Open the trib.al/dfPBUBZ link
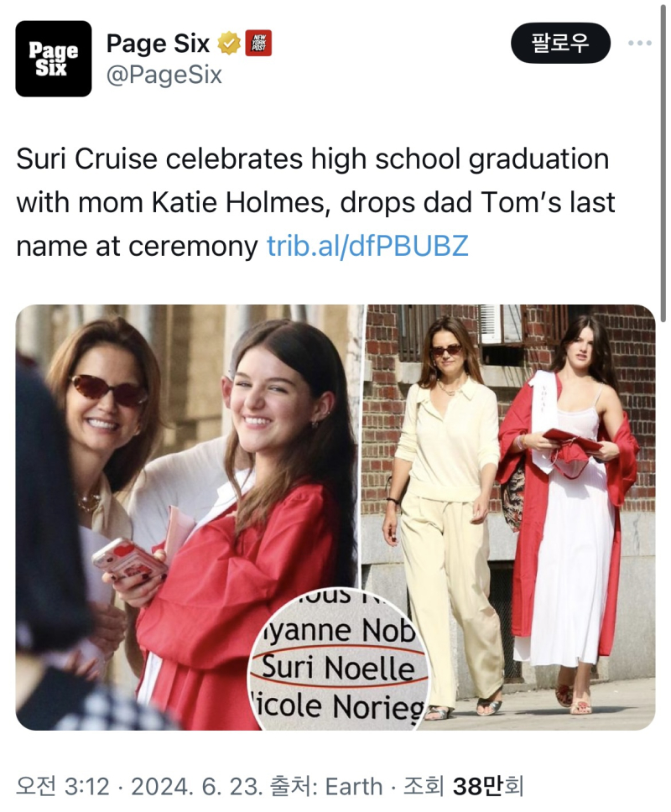The height and width of the screenshot is (812, 671). tap(367, 246)
